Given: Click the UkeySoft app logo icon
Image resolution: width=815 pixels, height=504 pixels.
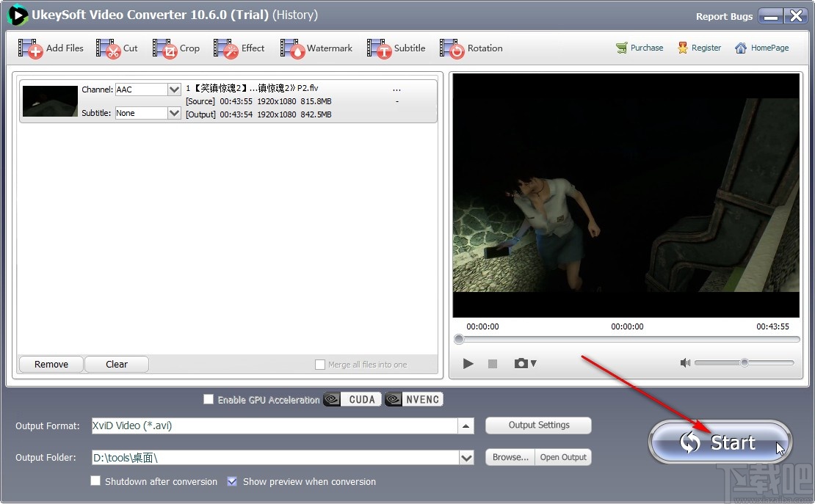Looking at the screenshot, I should pos(17,15).
